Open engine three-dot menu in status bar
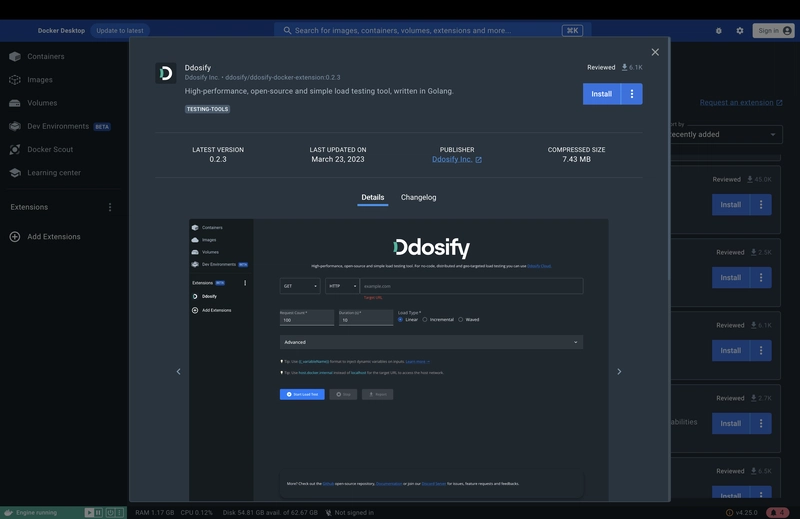This screenshot has width=800, height=519. coord(119,512)
